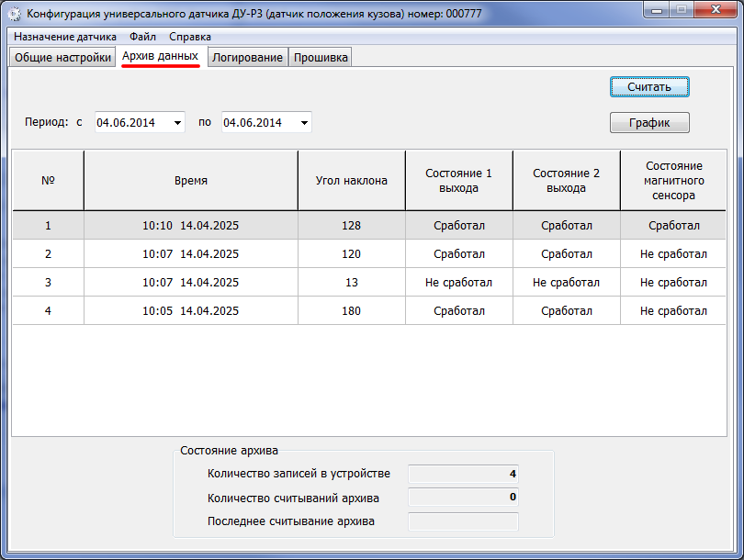The height and width of the screenshot is (560, 744).
Task: Expand the start date dropdown arrow
Action: 177,123
